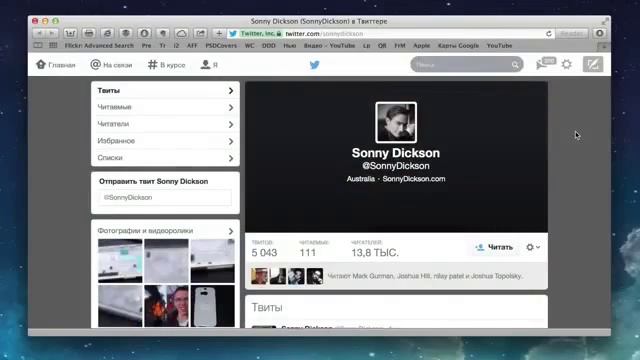Select Читатели in the profile sidebar

coord(165,124)
